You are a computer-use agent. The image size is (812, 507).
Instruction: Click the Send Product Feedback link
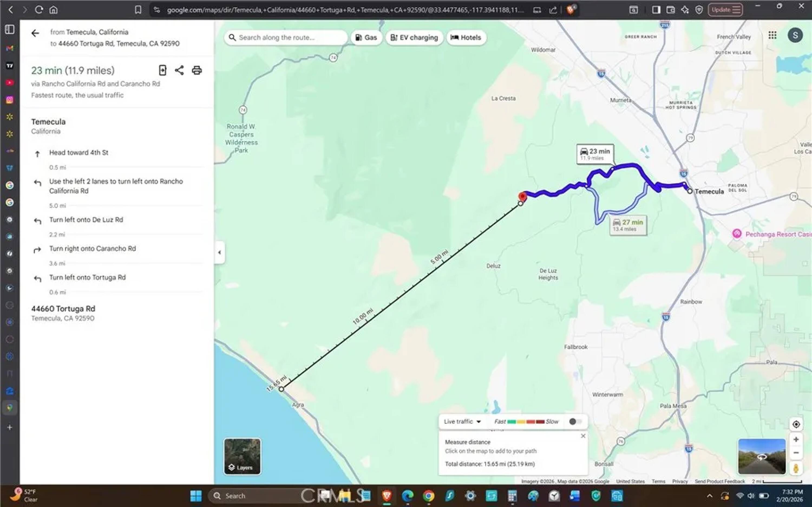pos(719,481)
